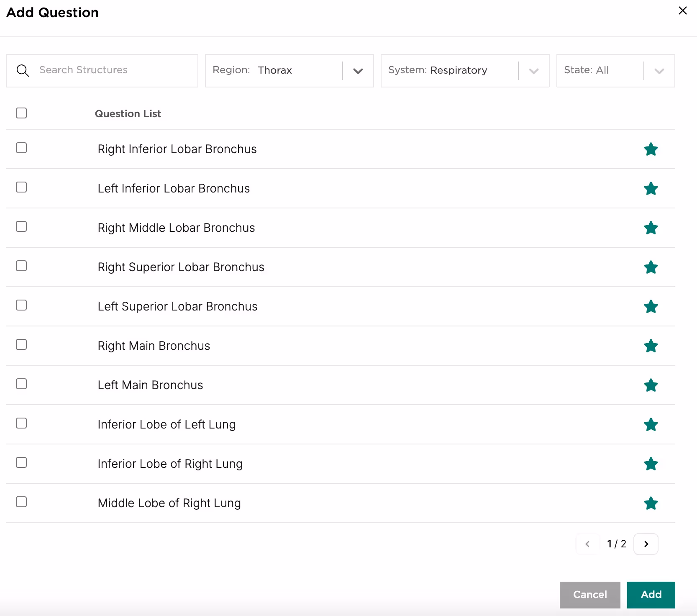Image resolution: width=697 pixels, height=616 pixels.
Task: Click the Right Inferior Lobar Bronchus text
Action: coord(177,149)
